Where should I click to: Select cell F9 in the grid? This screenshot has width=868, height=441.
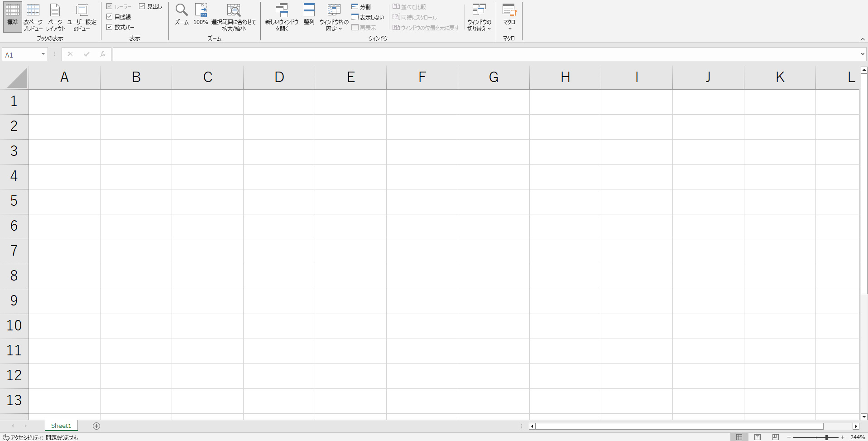tap(422, 301)
